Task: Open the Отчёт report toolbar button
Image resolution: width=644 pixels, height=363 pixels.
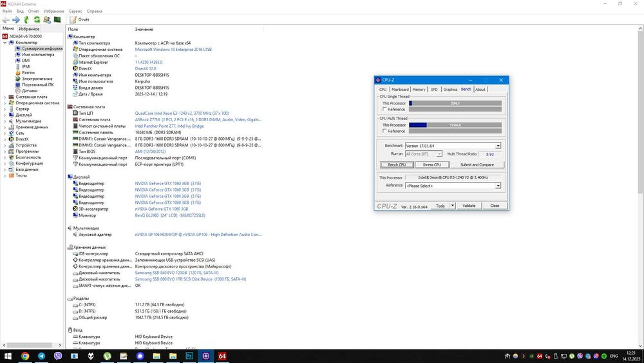Action: click(x=80, y=20)
